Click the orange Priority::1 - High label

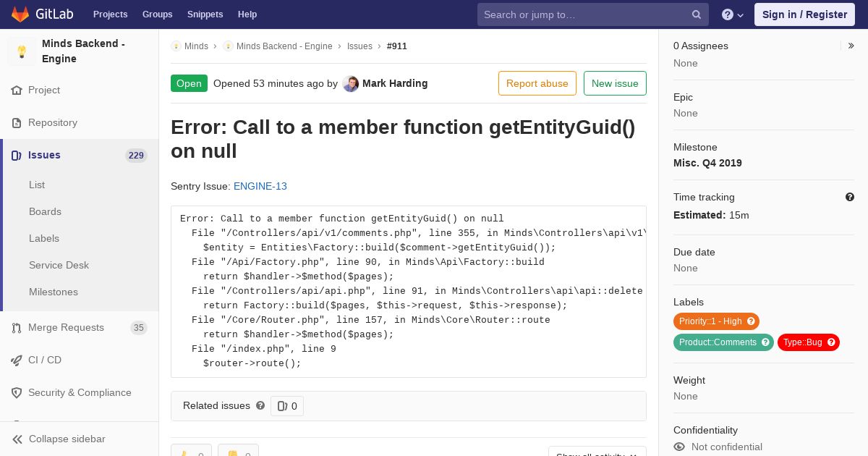point(710,321)
